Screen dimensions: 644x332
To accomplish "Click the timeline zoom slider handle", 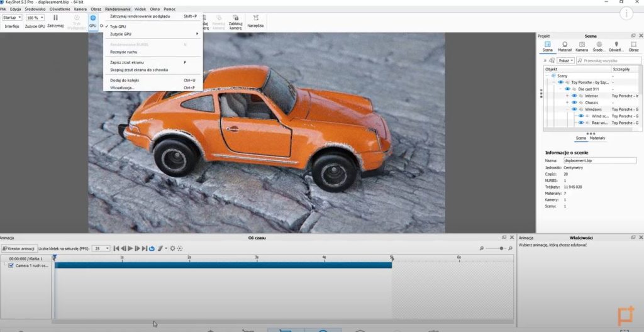I will 501,248.
